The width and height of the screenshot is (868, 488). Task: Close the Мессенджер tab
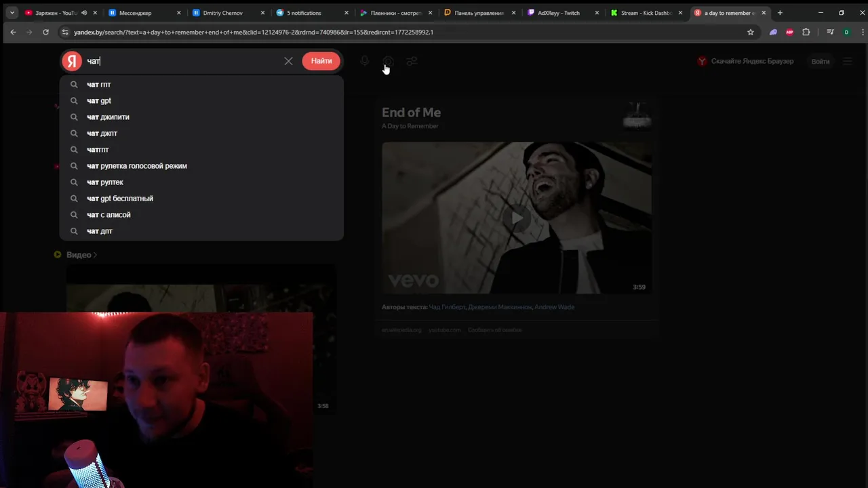(x=179, y=13)
